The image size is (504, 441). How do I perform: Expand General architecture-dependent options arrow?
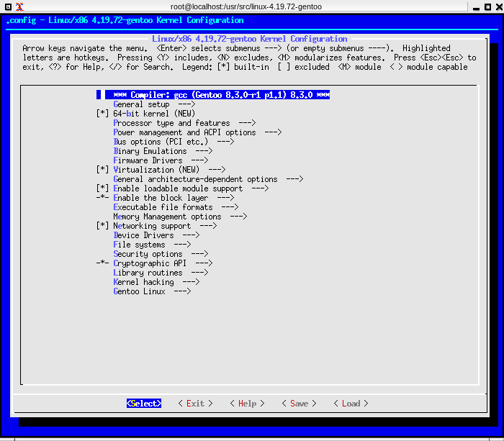[x=294, y=179]
